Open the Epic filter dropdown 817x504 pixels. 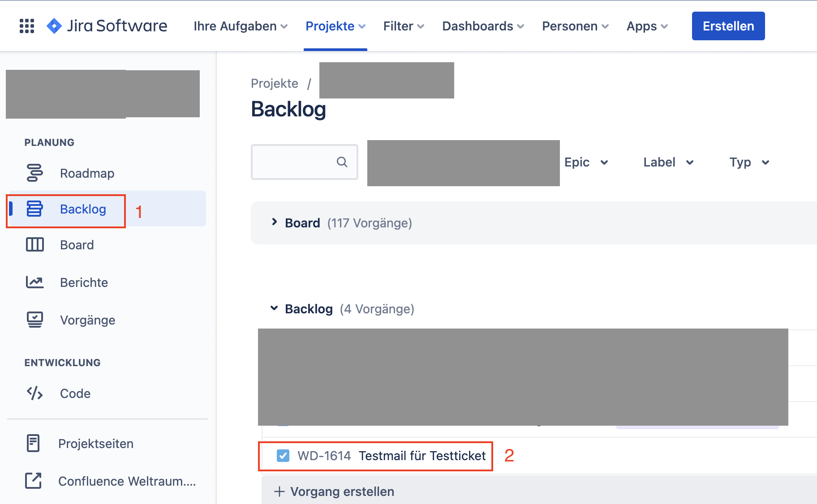(x=586, y=162)
